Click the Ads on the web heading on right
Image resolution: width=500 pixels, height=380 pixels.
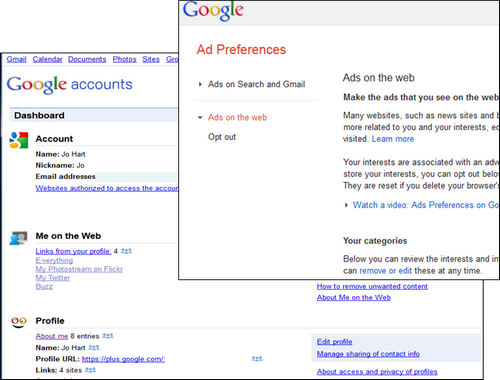(379, 78)
